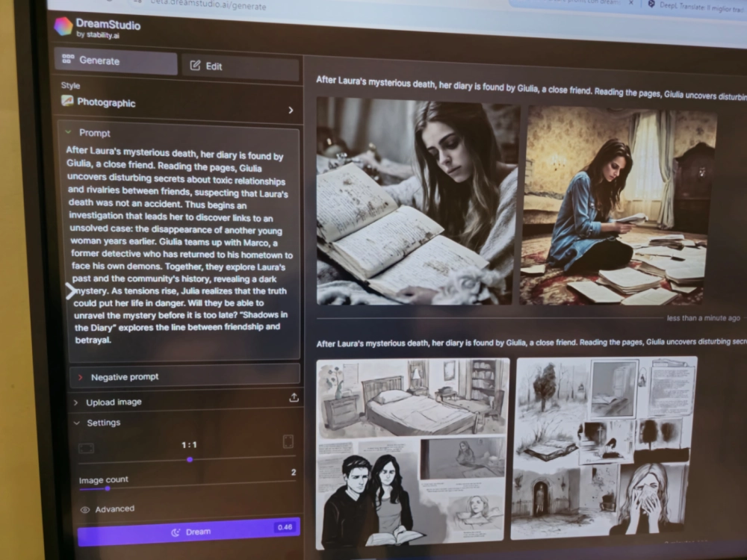
Task: Select the portrait aspect ratio icon
Action: click(x=288, y=442)
